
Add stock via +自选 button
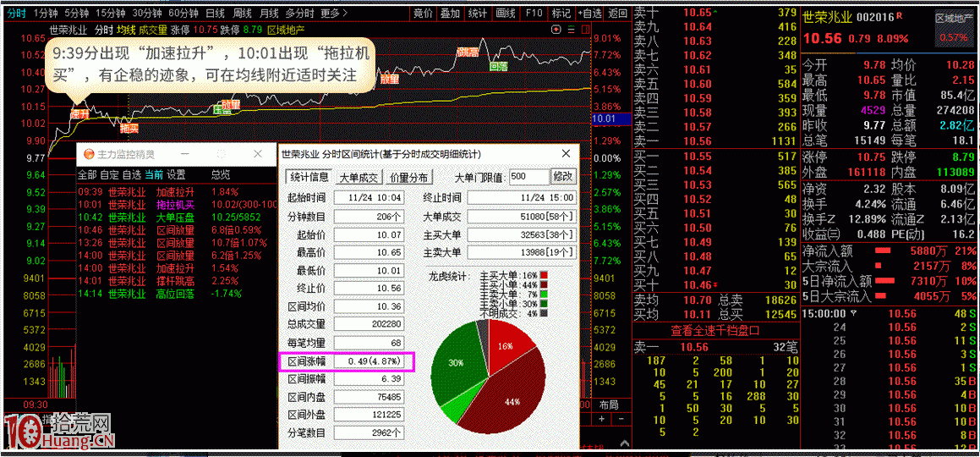tap(591, 13)
